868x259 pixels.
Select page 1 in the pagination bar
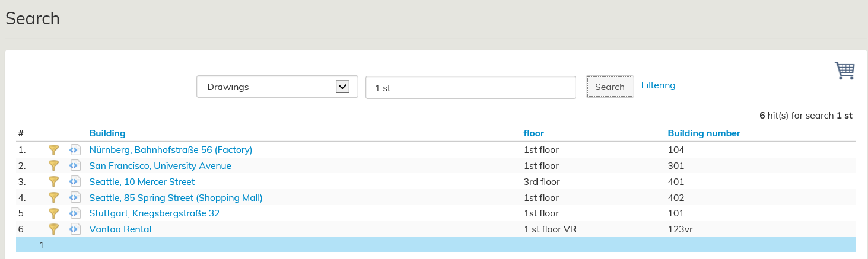click(x=42, y=245)
